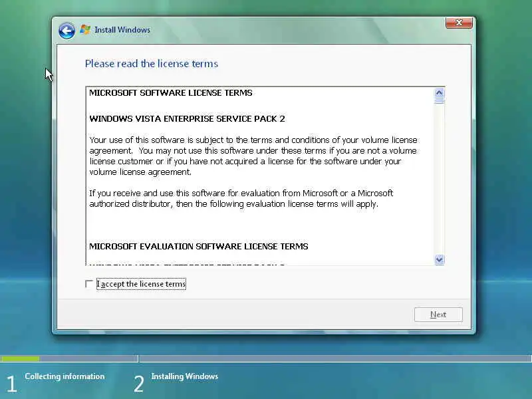
Task: Click the 'Install Windows' title text
Action: pyautogui.click(x=122, y=30)
